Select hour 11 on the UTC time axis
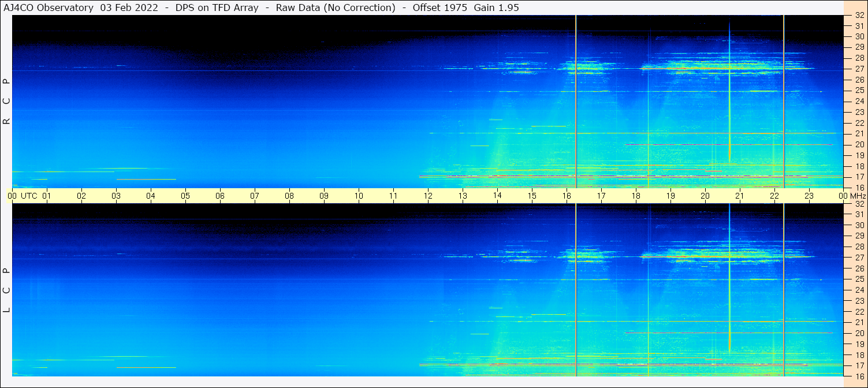 pyautogui.click(x=393, y=196)
